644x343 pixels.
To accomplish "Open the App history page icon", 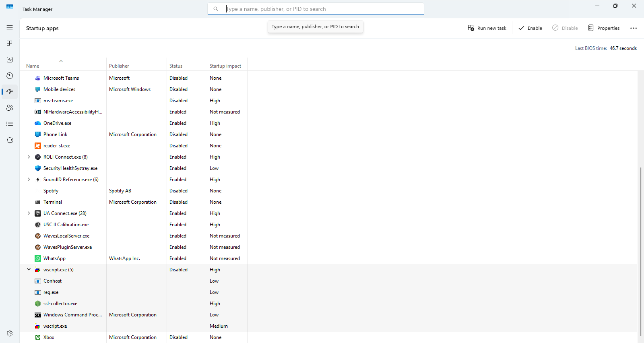I will click(x=10, y=76).
